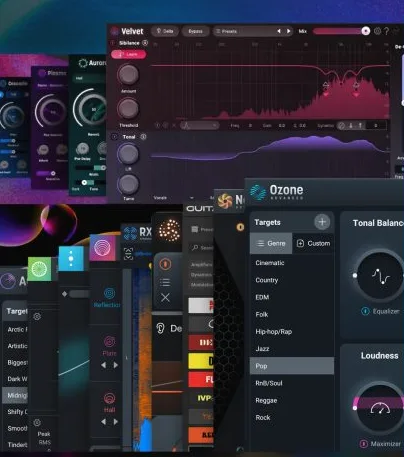Go to previous Velvet preset
This screenshot has height=457, width=404.
pyautogui.click(x=279, y=31)
